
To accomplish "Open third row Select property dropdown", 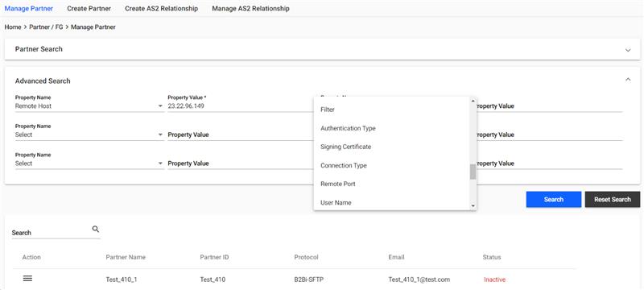I will (x=89, y=164).
